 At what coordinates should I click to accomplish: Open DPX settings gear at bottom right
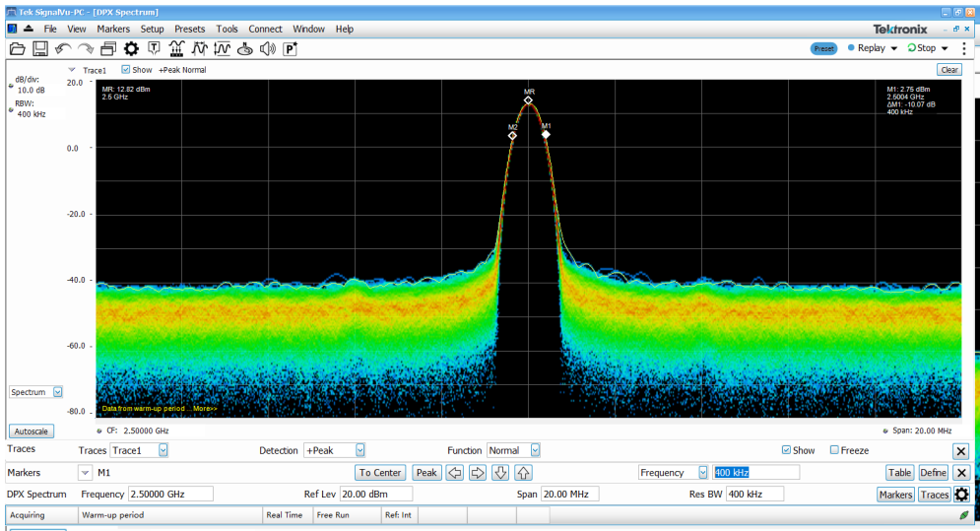pyautogui.click(x=961, y=495)
